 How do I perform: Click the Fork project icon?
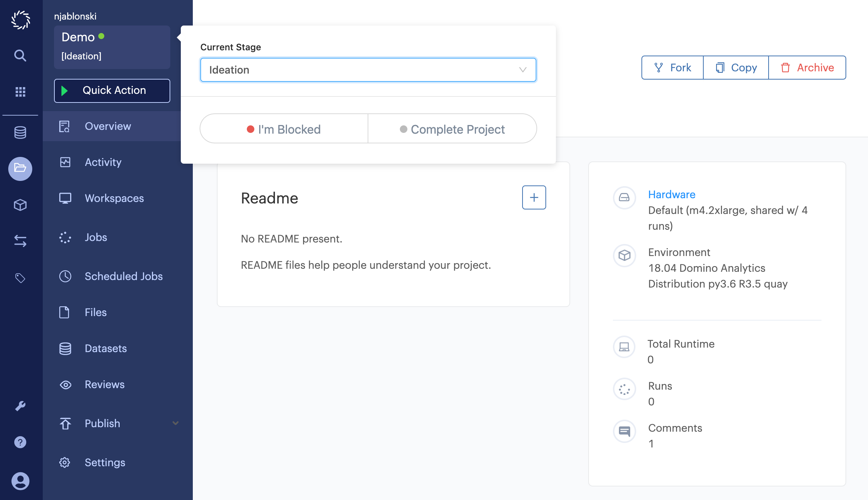pos(659,68)
